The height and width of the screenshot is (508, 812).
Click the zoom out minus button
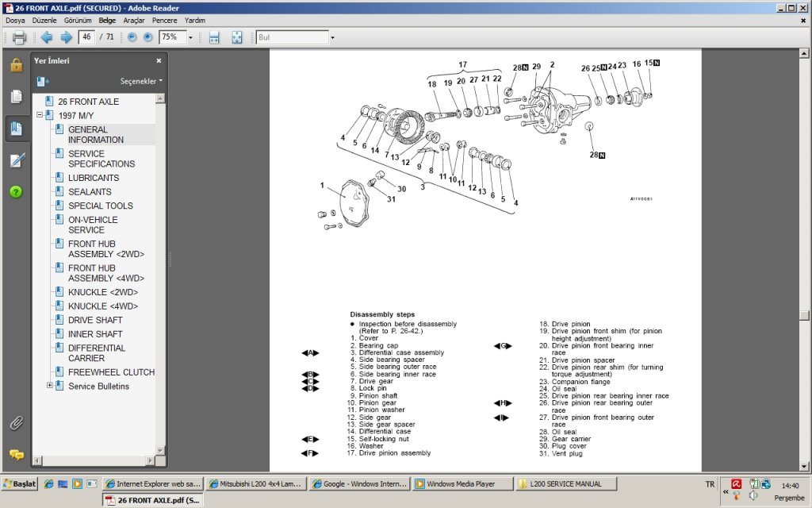[132, 37]
